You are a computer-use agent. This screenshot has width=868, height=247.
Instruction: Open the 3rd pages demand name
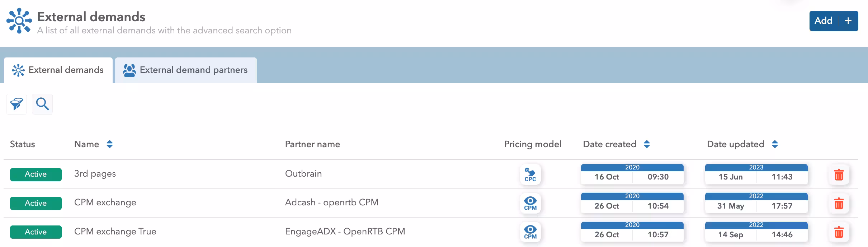coord(95,174)
